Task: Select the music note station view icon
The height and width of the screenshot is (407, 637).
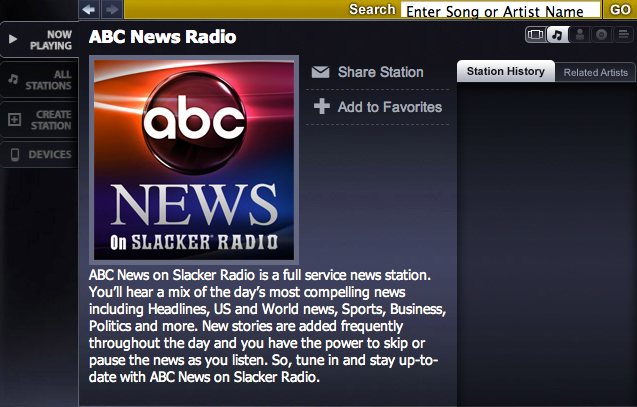Action: click(x=558, y=35)
